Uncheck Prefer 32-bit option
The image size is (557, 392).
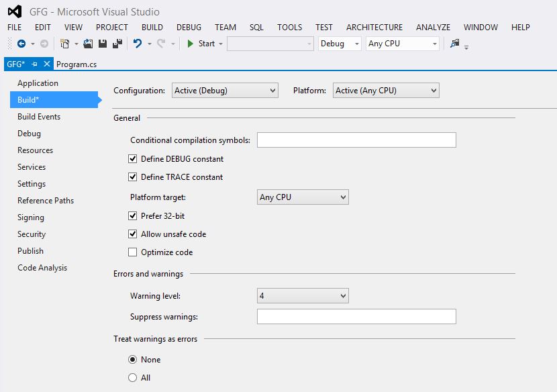tap(132, 215)
